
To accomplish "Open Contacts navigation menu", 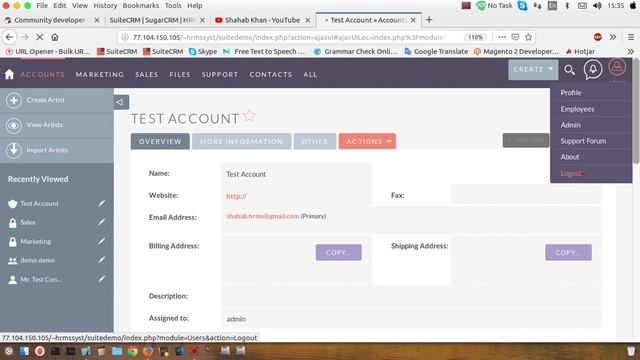I will tap(271, 75).
